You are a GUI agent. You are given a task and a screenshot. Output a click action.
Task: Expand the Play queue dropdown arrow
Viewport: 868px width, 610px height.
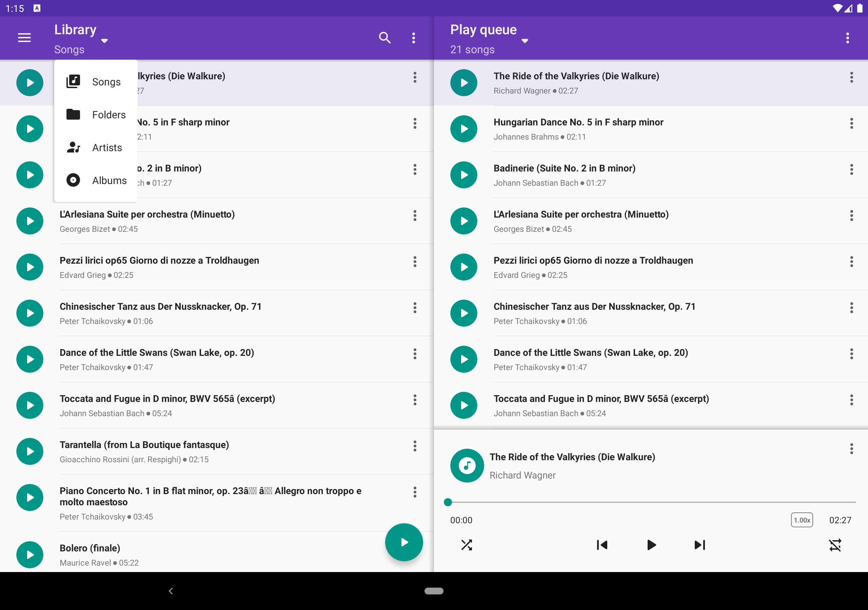[x=525, y=41]
